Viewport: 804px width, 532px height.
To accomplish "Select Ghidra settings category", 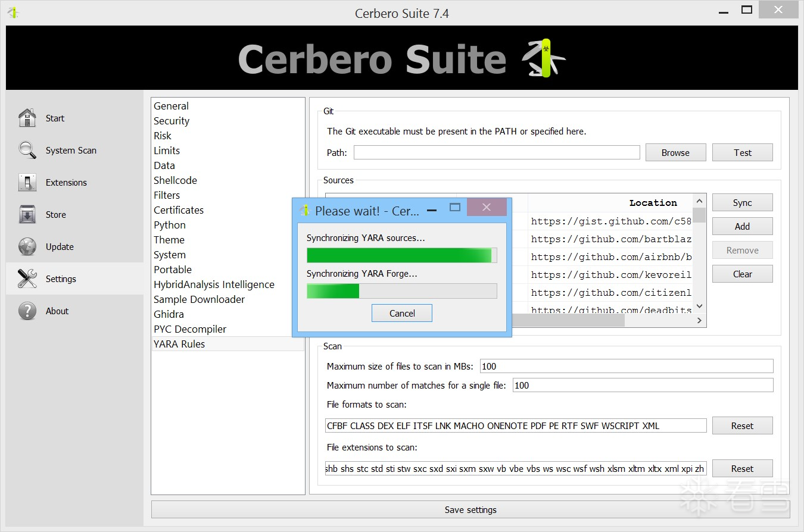I will point(228,314).
